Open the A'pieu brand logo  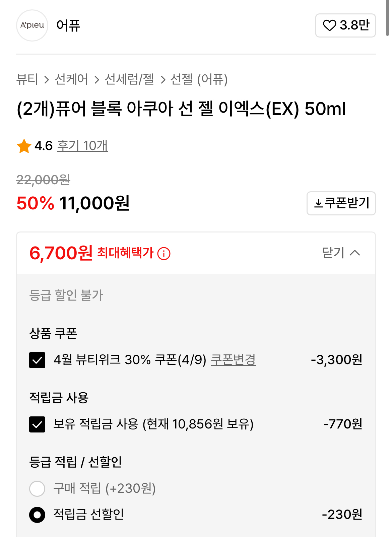(32, 25)
